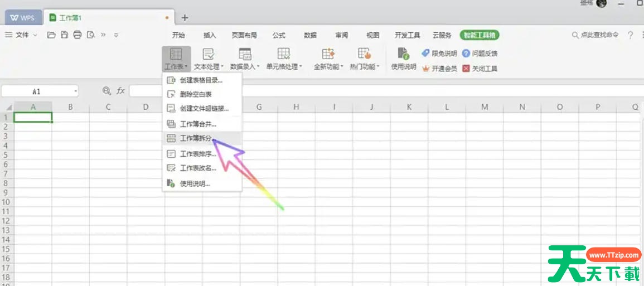Click the Print icon in quick access
644x286 pixels.
point(77,35)
